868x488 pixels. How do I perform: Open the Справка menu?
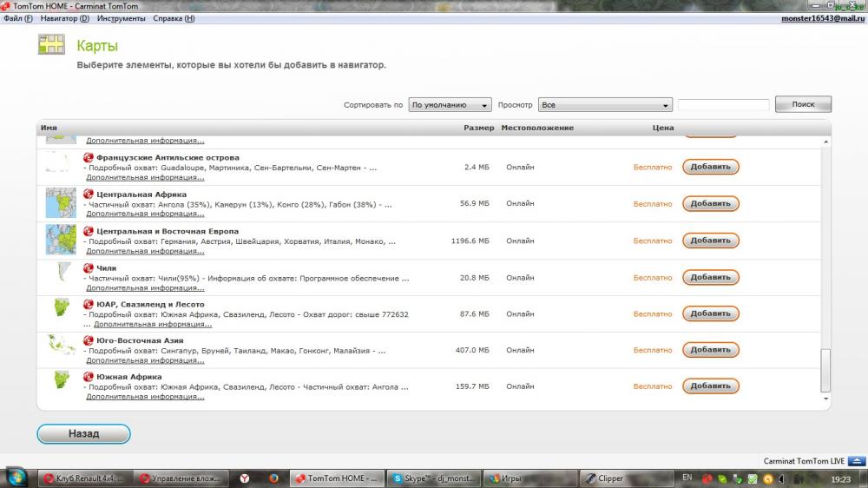point(174,18)
